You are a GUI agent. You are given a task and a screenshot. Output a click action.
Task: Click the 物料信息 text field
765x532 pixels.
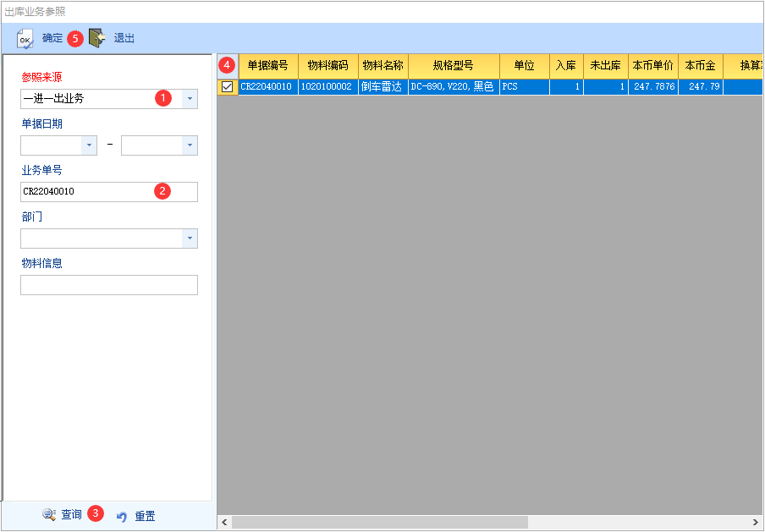[x=108, y=285]
